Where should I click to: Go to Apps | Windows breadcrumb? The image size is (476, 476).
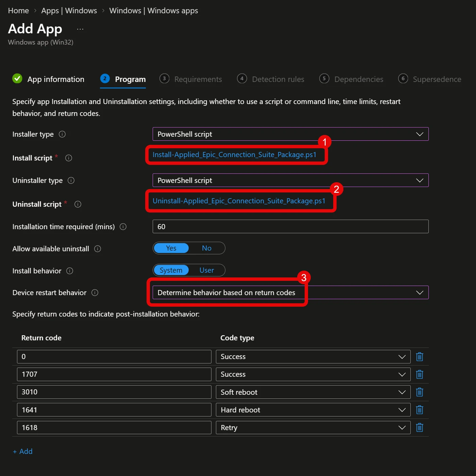click(x=69, y=11)
